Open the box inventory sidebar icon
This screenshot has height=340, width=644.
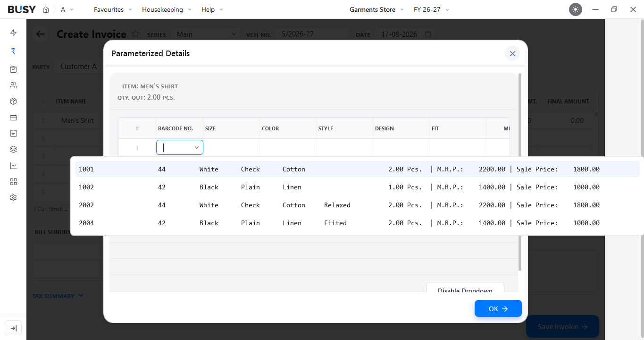coord(13,101)
